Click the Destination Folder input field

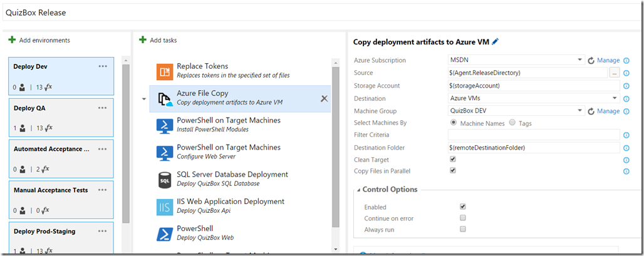pos(534,147)
